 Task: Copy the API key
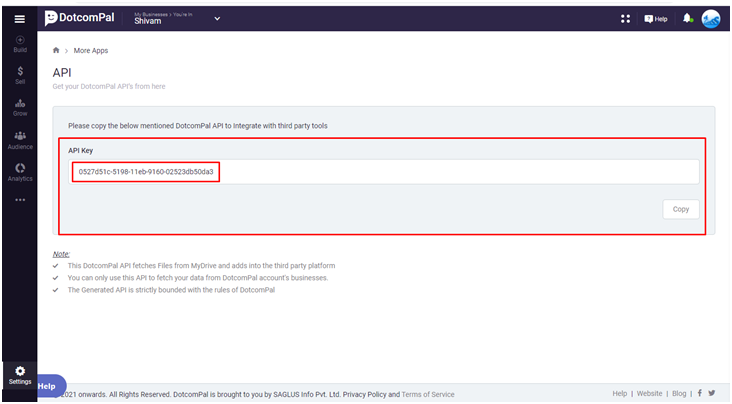pos(681,209)
